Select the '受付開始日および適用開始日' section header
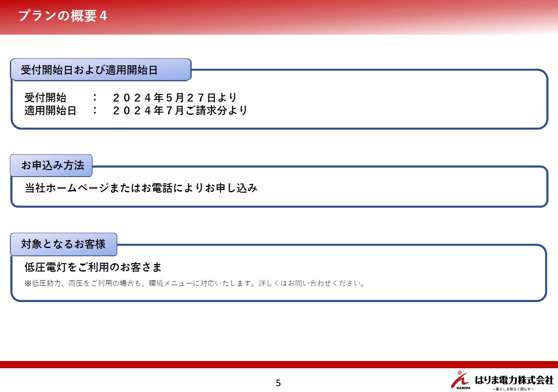Image resolution: width=558 pixels, height=392 pixels. [x=101, y=70]
